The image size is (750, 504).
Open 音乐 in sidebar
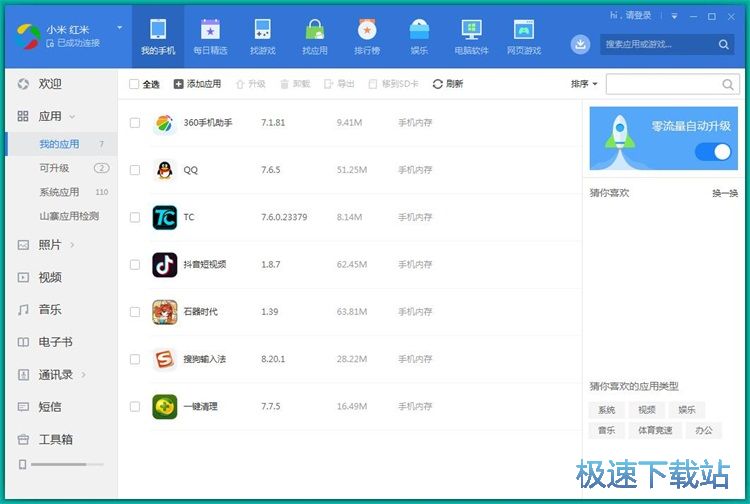pyautogui.click(x=61, y=309)
